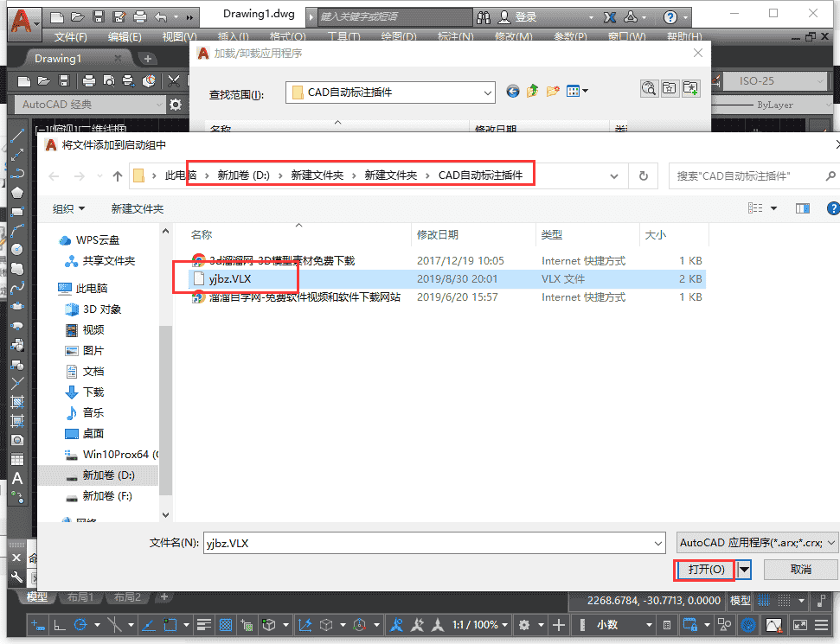Expand the 组织 dropdown menu
Image resolution: width=840 pixels, height=644 pixels.
[68, 209]
